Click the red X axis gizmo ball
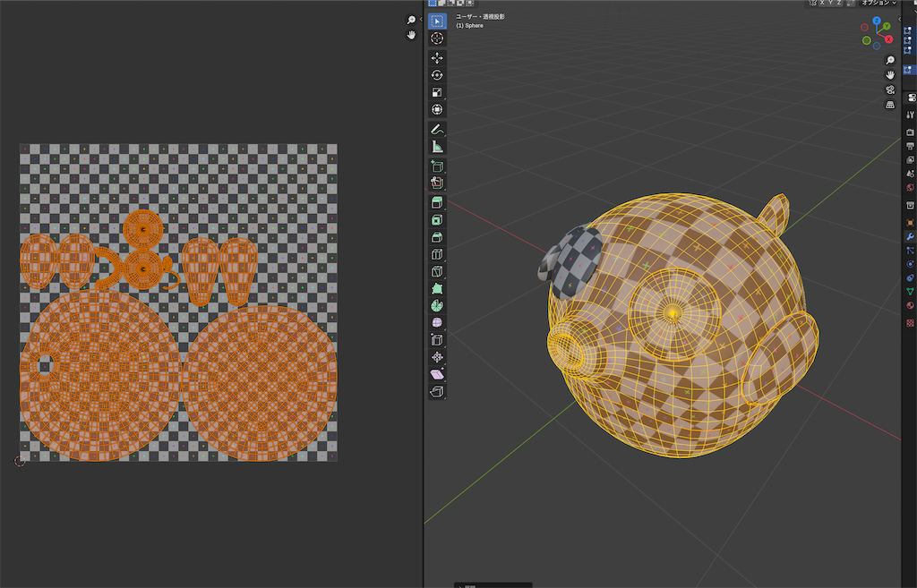This screenshot has width=917, height=588. click(888, 39)
